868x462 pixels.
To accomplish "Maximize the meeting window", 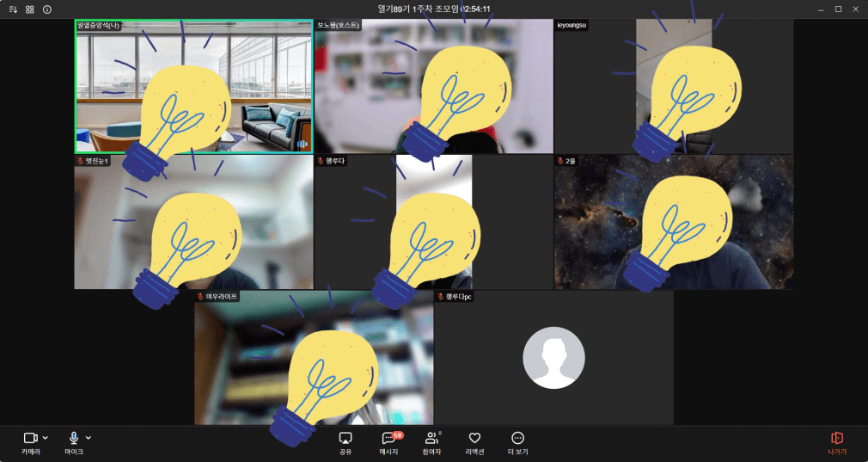I will pyautogui.click(x=838, y=9).
